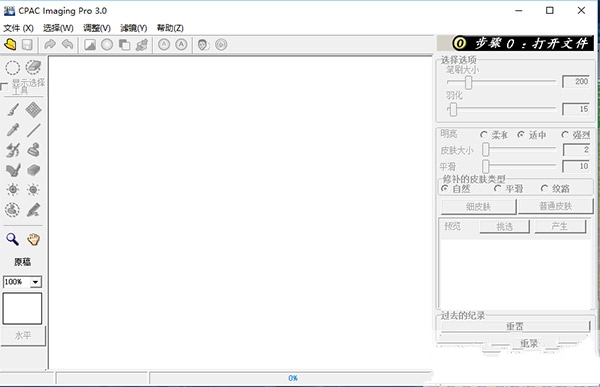This screenshot has width=600, height=387.
Task: Select the diagonal line tool
Action: (33, 130)
